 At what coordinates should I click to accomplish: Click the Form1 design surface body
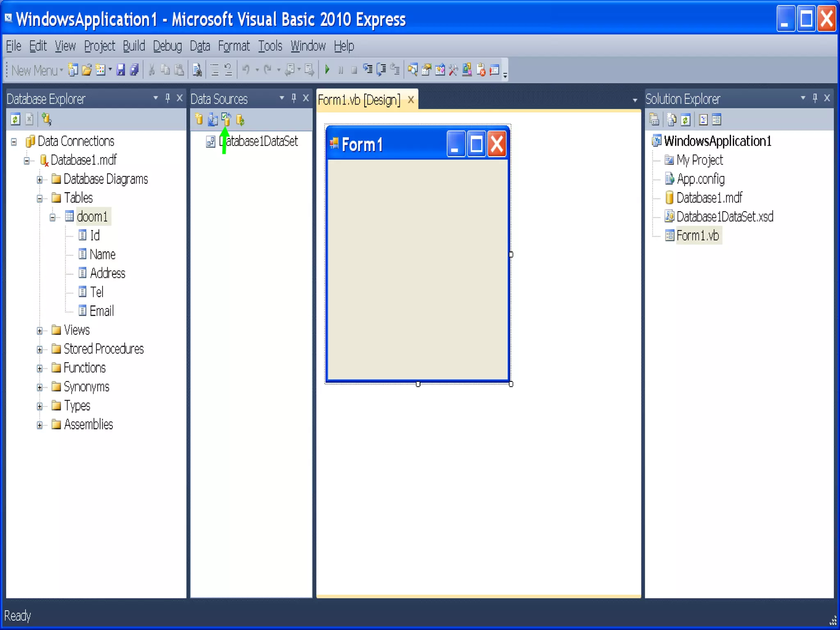coord(418,271)
